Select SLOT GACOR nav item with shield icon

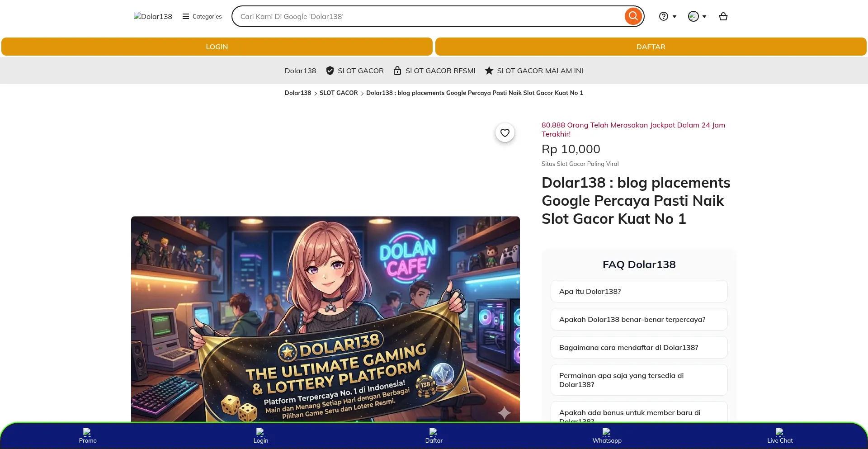tap(355, 71)
